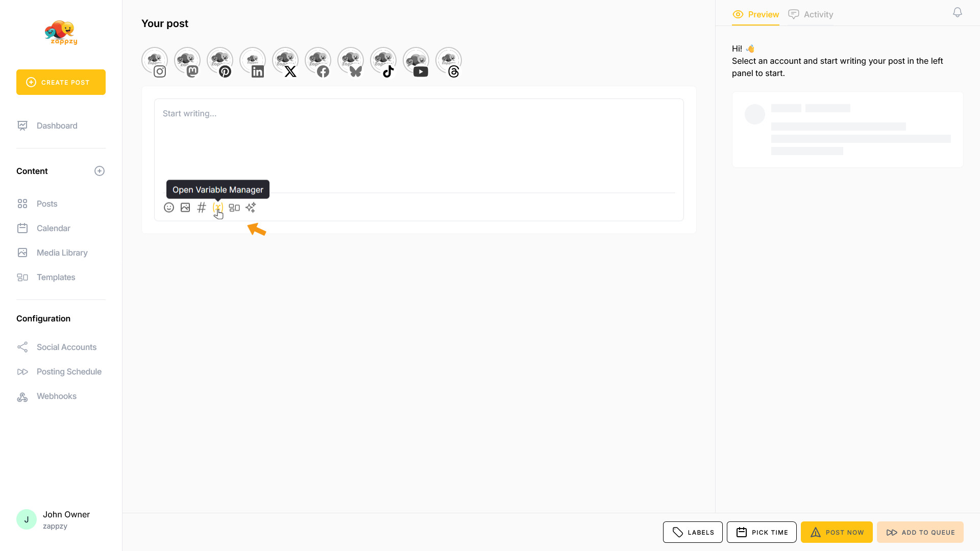Open the hashtag manager icon
This screenshot has width=980, height=551.
202,208
